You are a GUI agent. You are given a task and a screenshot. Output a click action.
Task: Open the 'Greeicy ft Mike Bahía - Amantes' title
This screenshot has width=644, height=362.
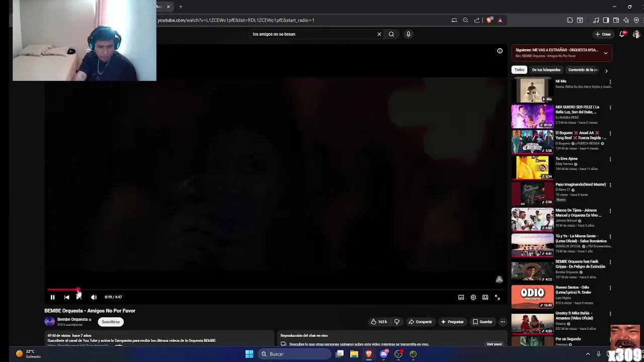coord(575,316)
